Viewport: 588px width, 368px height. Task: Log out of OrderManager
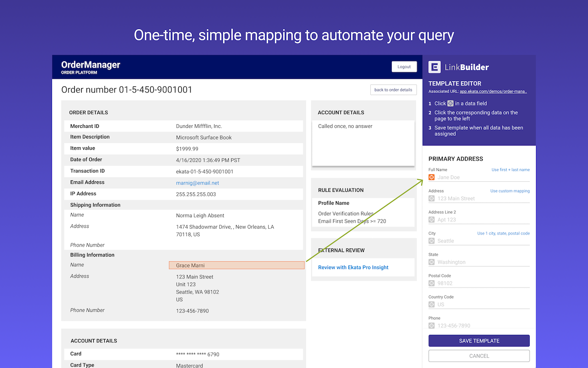404,67
